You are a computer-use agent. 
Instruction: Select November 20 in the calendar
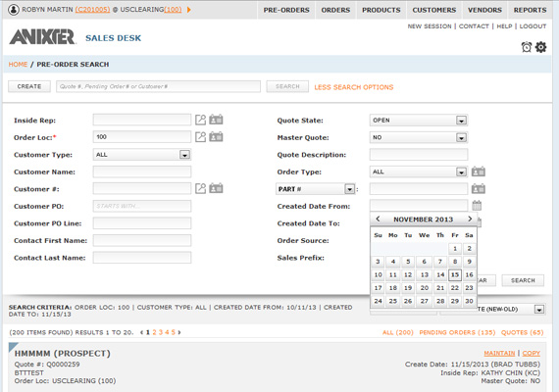coord(425,288)
